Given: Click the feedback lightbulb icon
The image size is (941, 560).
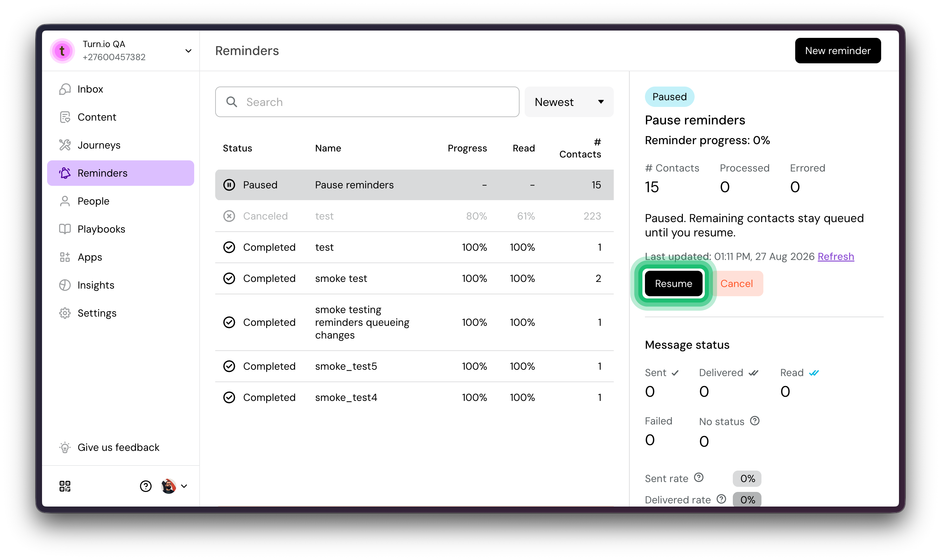Looking at the screenshot, I should [x=65, y=447].
